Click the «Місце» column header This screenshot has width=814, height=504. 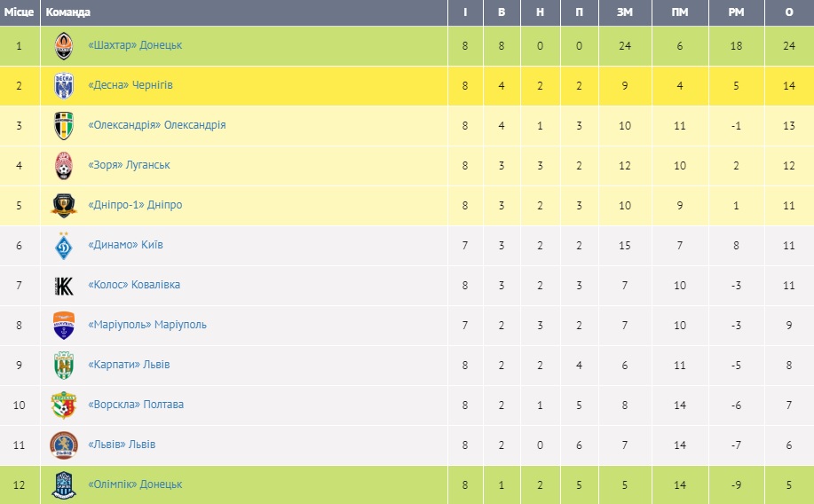pyautogui.click(x=19, y=12)
